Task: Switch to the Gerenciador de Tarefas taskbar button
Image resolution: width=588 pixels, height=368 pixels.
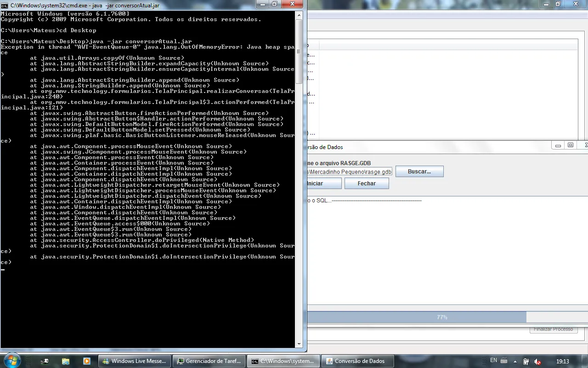Action: click(x=209, y=361)
